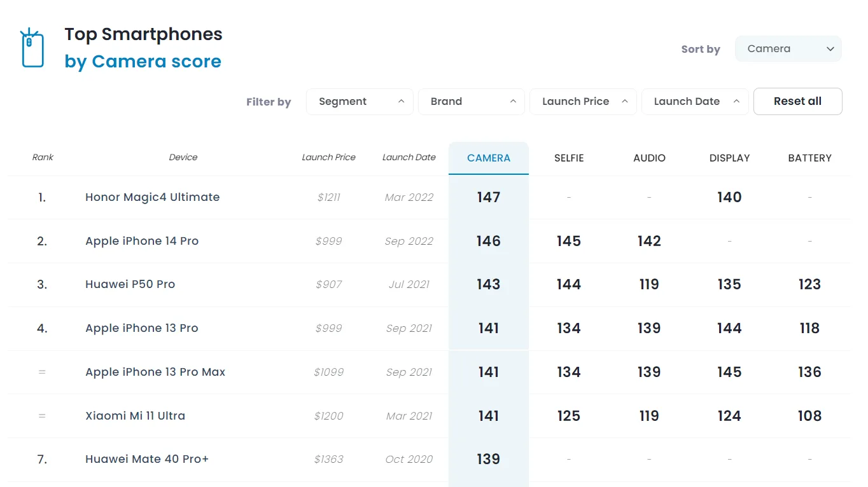Click display score 144 for iPhone 13 Pro
Viewport: 868px width, 487px height.
729,328
